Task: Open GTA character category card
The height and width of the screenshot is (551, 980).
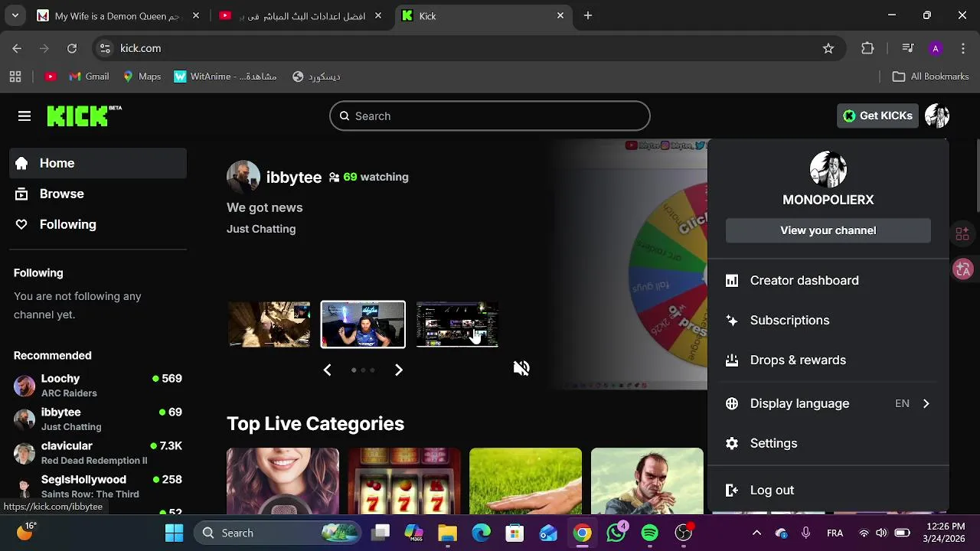Action: point(647,481)
